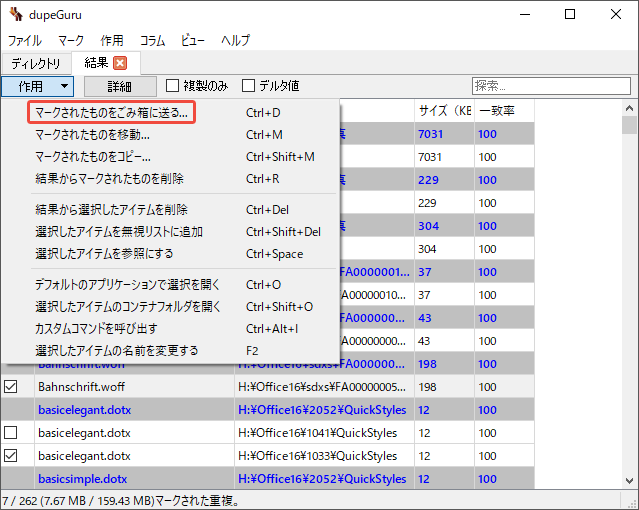The height and width of the screenshot is (510, 639).
Task: Click the dupeGuru app icon in title bar
Action: pos(16,14)
